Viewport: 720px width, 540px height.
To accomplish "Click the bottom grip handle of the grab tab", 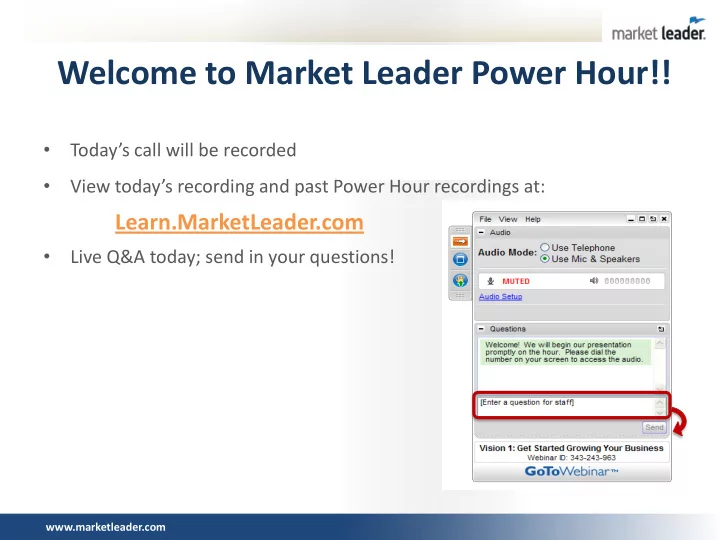I will [x=460, y=295].
